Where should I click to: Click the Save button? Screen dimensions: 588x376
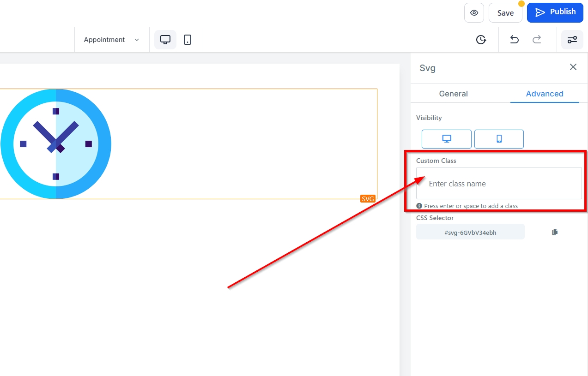tap(505, 13)
